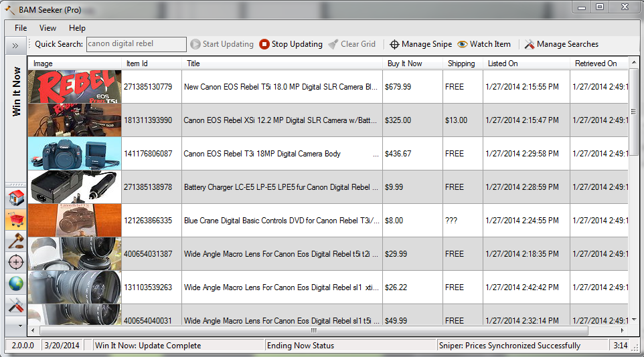Sort by Buy It Now column header
The width and height of the screenshot is (644, 357).
click(413, 64)
